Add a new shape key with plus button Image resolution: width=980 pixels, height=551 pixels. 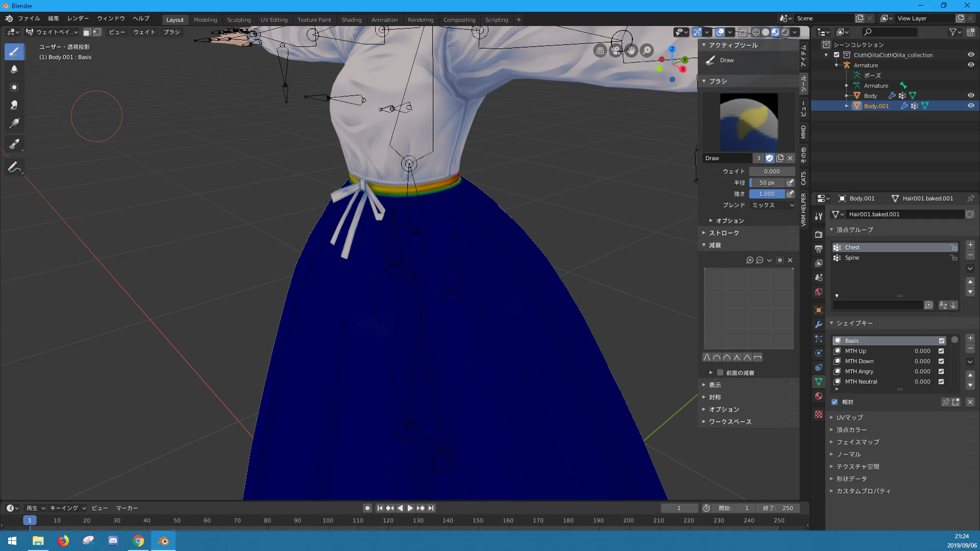pos(970,338)
